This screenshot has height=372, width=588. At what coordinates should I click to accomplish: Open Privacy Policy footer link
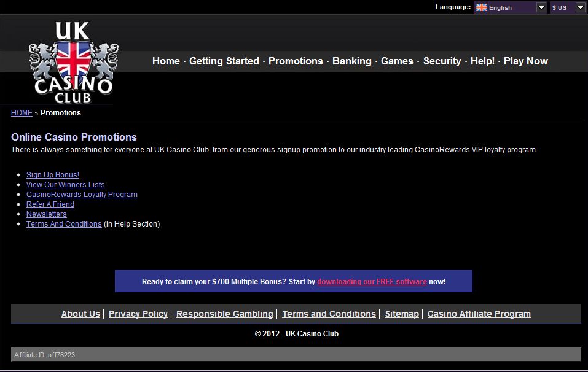[x=138, y=314]
